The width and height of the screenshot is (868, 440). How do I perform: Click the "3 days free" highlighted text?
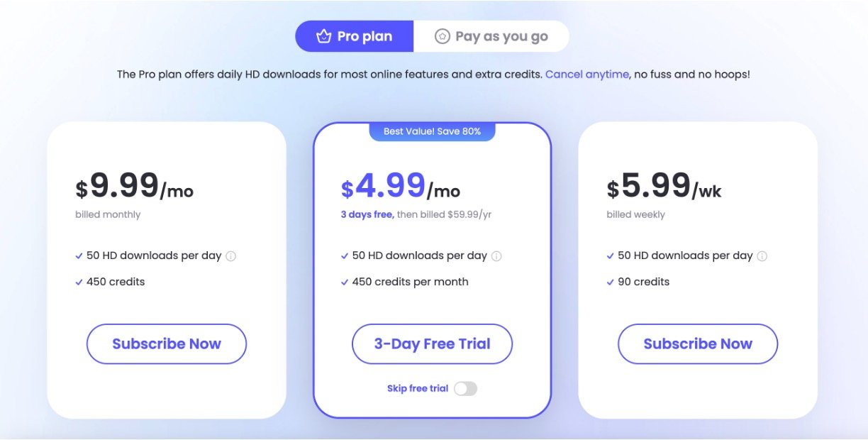point(367,214)
